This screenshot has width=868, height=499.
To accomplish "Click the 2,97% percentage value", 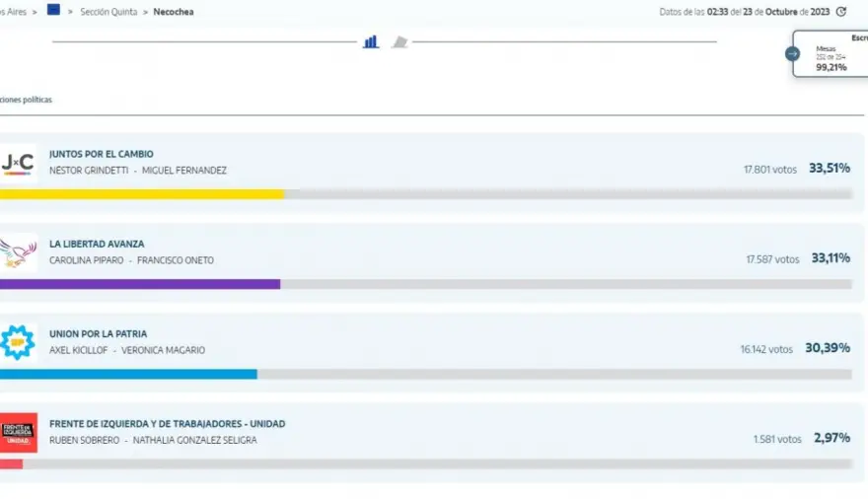I will tap(832, 438).
